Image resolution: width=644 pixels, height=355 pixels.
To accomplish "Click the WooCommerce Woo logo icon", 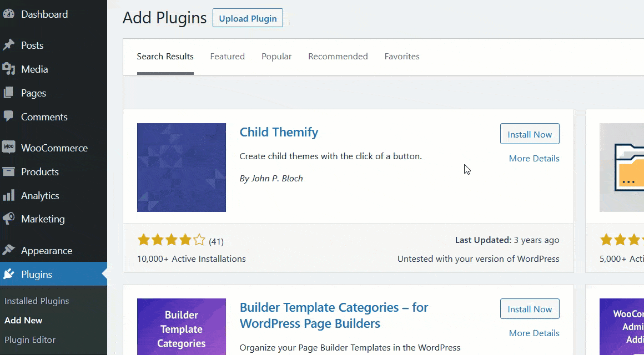I will tap(8, 148).
